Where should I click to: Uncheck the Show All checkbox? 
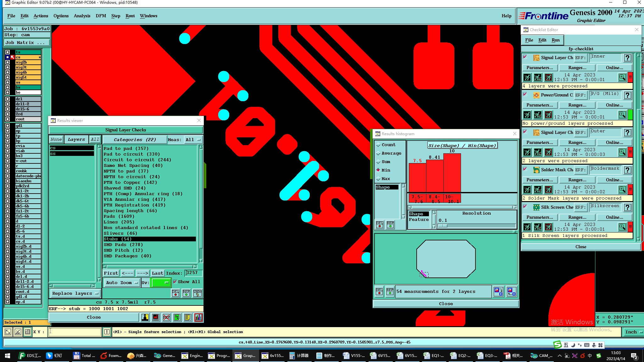pyautogui.click(x=175, y=282)
